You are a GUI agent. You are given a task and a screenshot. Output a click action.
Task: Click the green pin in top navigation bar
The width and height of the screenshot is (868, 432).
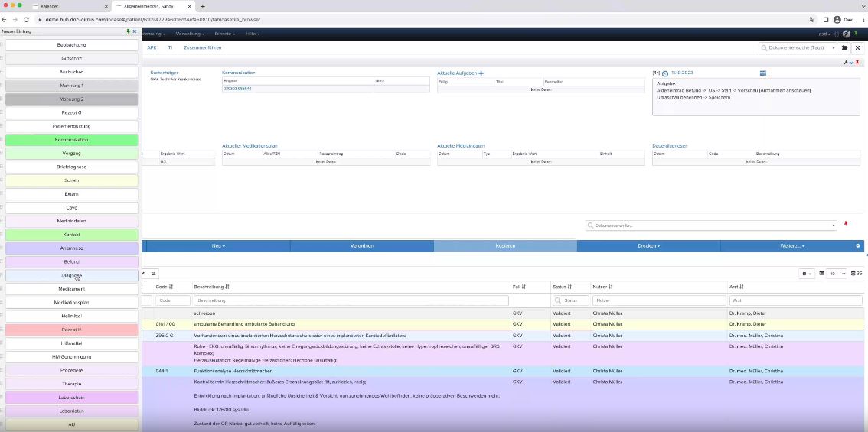pyautogui.click(x=856, y=33)
